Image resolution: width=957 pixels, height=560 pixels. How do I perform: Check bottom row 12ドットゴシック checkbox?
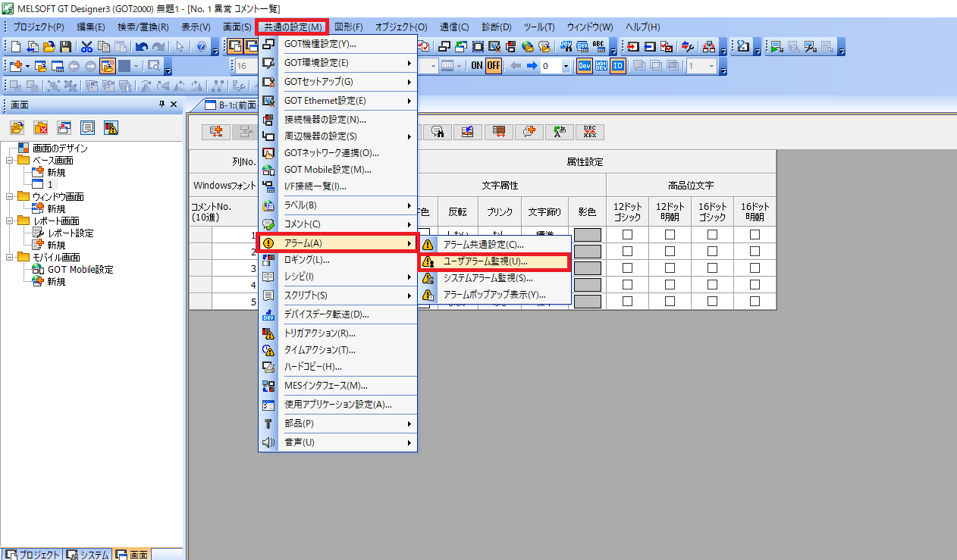click(627, 301)
